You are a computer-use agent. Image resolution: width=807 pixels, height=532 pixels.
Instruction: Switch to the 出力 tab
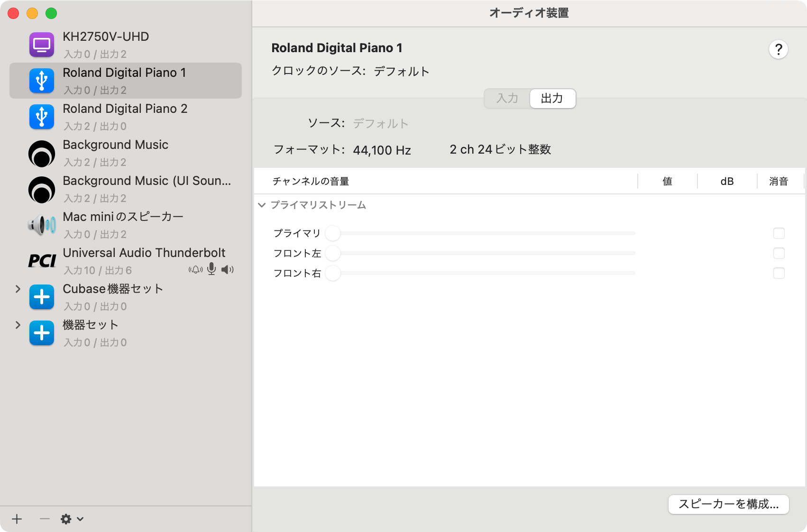[x=552, y=99]
